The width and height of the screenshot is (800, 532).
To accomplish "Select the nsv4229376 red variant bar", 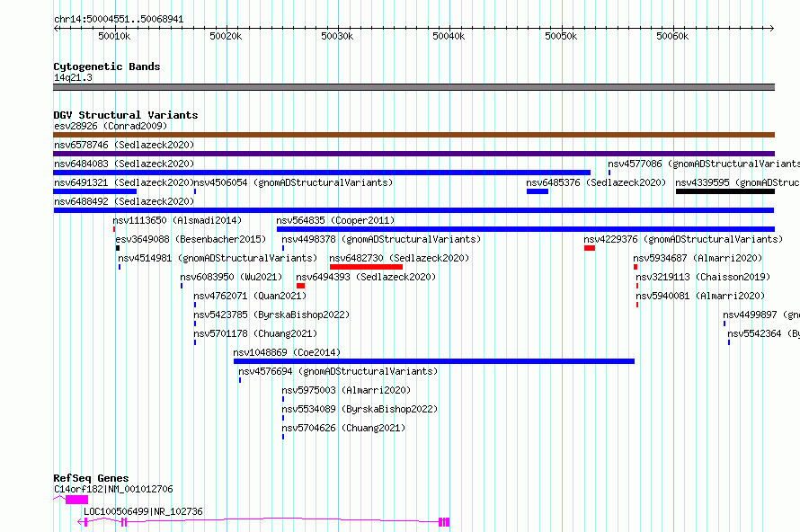I will [x=590, y=248].
